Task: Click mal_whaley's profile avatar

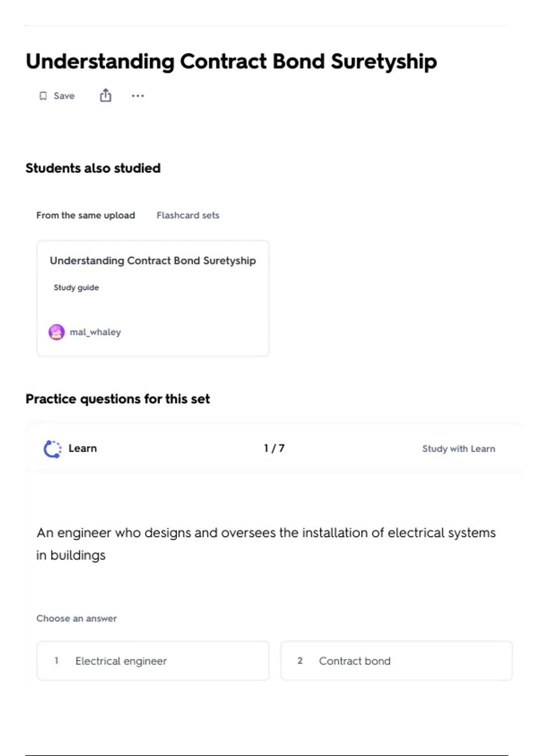Action: [57, 332]
